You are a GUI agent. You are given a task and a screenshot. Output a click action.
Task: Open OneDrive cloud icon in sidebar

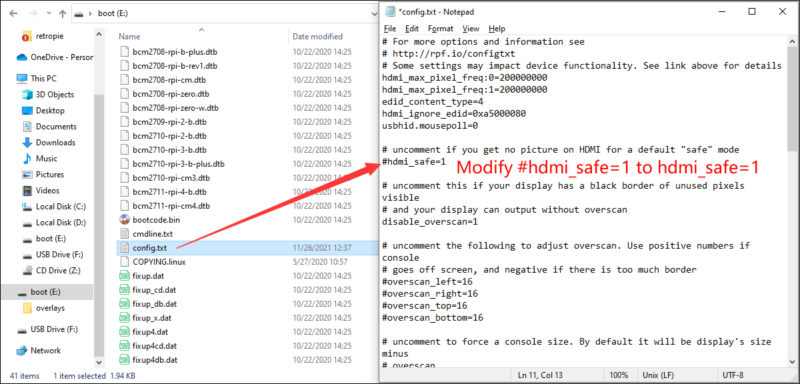pyautogui.click(x=22, y=57)
